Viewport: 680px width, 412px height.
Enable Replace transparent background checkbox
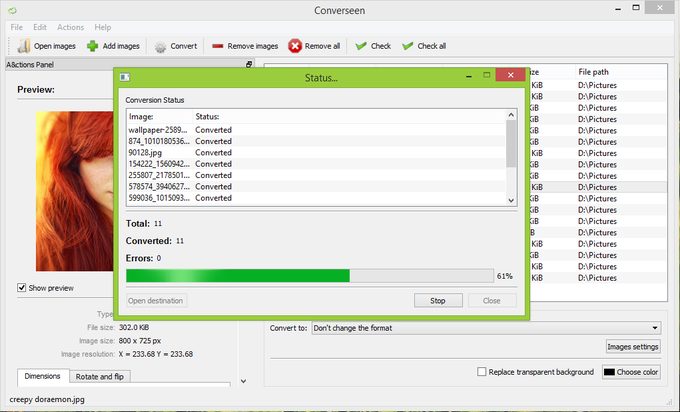(x=481, y=372)
